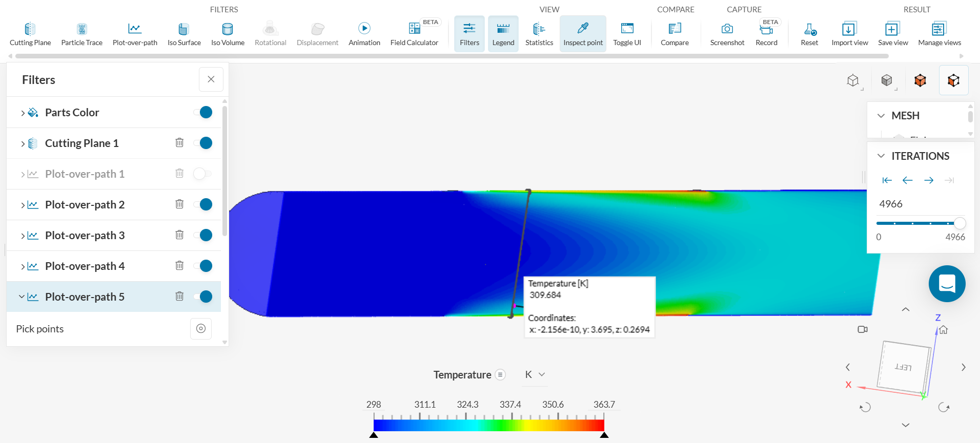Expand Plot-over-path 3 settings

23,236
